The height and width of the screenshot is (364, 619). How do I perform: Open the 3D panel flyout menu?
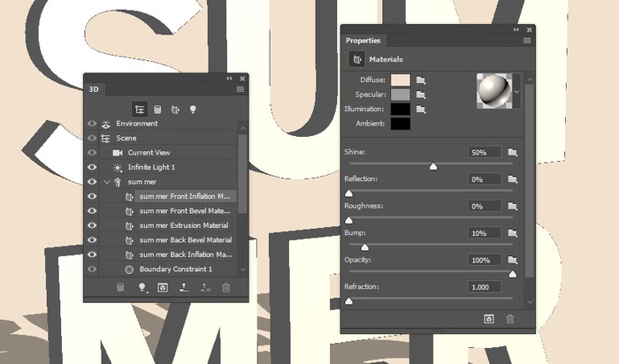240,89
